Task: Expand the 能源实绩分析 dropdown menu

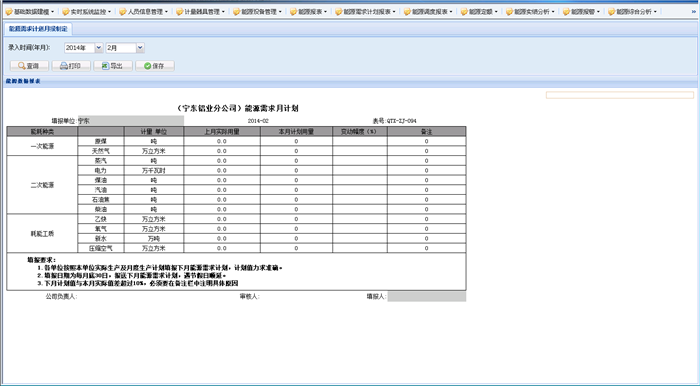Action: (531, 12)
